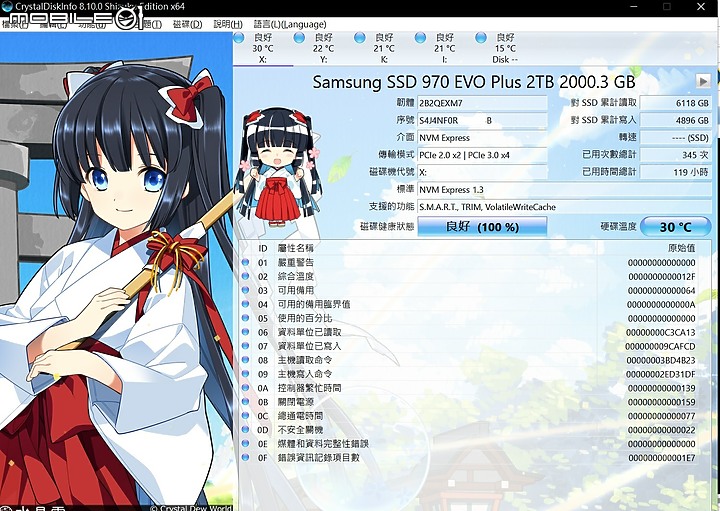
Task: Click the Samsung SSD 970 EVO Plus 2TB title
Action: coord(474,82)
